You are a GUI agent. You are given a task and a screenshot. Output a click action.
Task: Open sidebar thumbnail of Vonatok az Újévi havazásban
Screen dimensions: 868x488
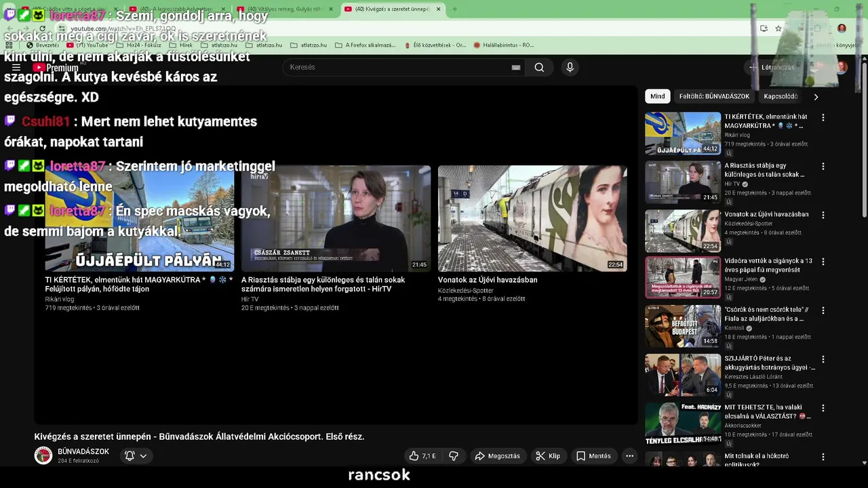(x=683, y=230)
